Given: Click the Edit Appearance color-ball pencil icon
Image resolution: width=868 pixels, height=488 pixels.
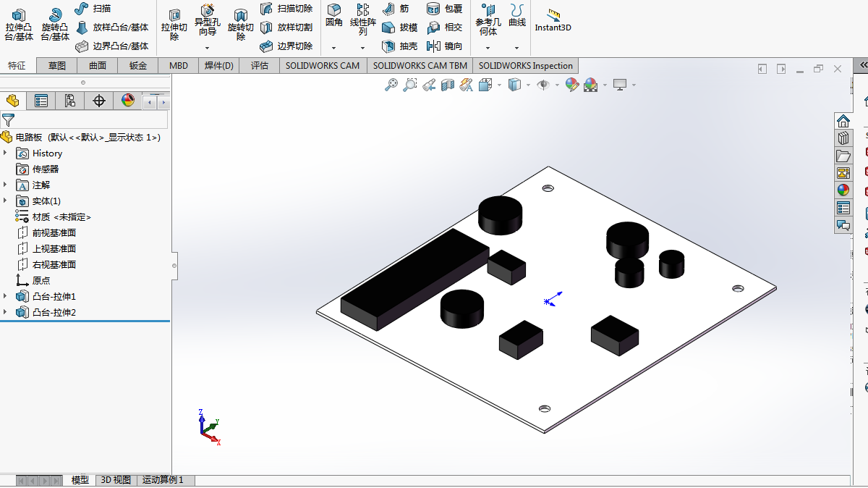Looking at the screenshot, I should coord(572,85).
